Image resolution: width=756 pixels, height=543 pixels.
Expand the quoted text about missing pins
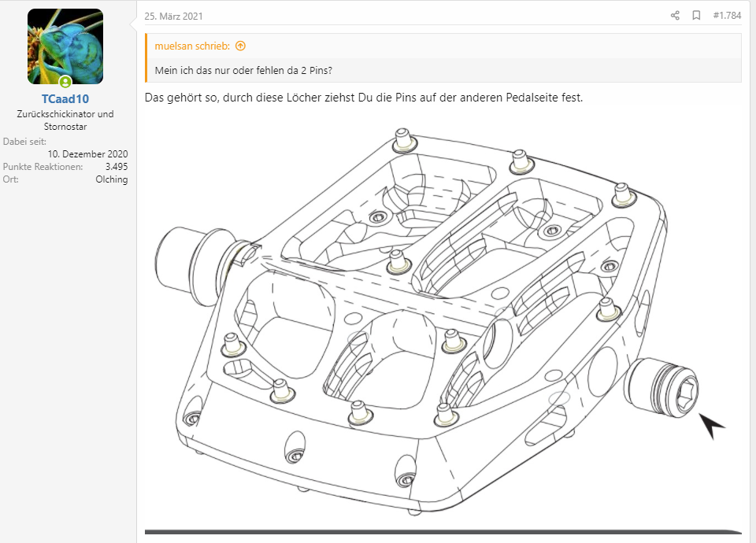(x=243, y=70)
